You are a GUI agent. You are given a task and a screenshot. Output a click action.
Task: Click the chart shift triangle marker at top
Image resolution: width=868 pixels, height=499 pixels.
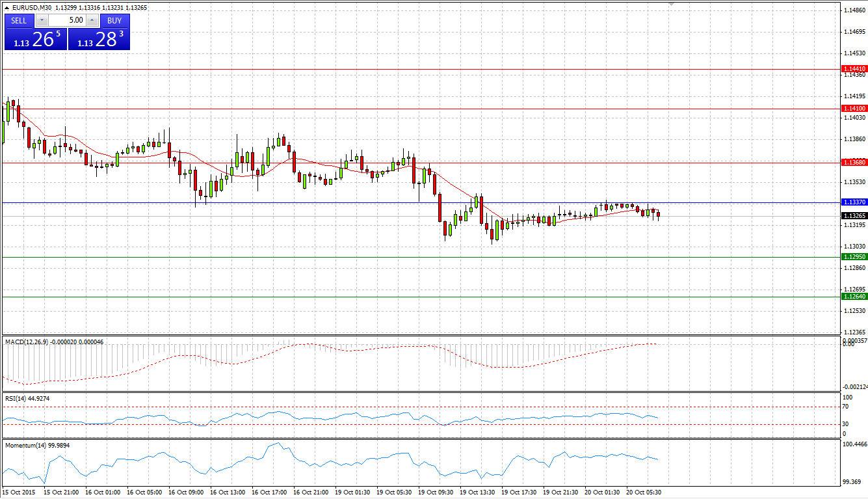coord(672,5)
